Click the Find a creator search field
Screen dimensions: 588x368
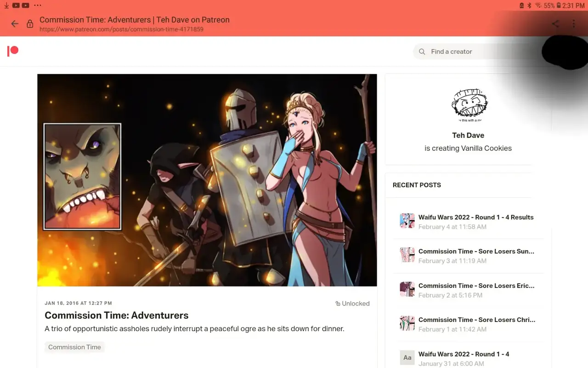tap(459, 52)
